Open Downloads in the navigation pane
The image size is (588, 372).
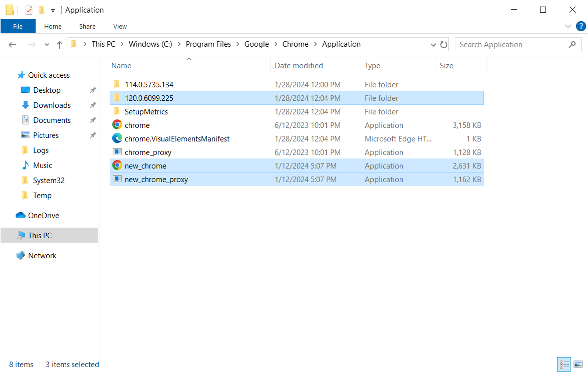click(x=52, y=105)
